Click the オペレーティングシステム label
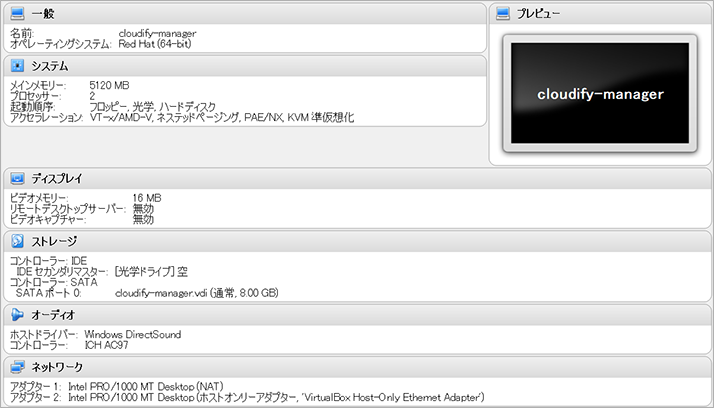This screenshot has height=408, width=714. click(61, 44)
